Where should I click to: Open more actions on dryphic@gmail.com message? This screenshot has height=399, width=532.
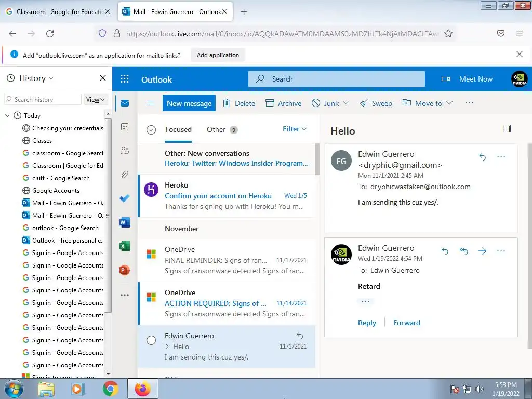click(x=501, y=157)
